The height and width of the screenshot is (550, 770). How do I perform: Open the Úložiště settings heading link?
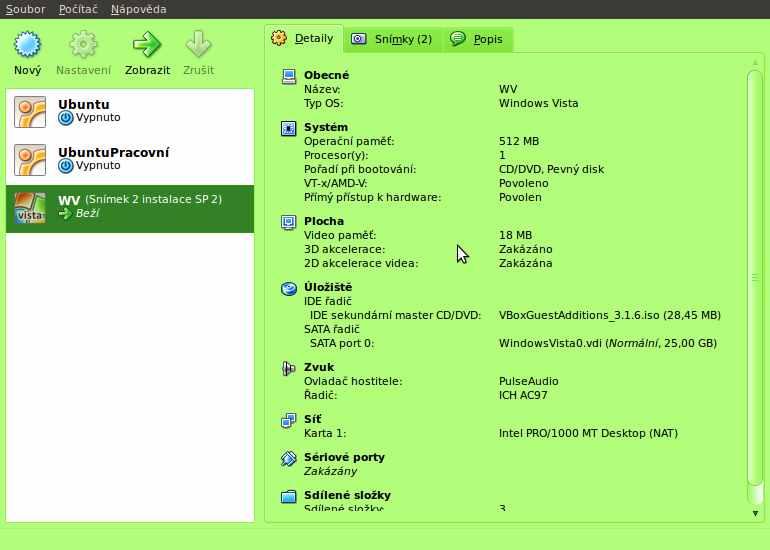click(x=328, y=287)
